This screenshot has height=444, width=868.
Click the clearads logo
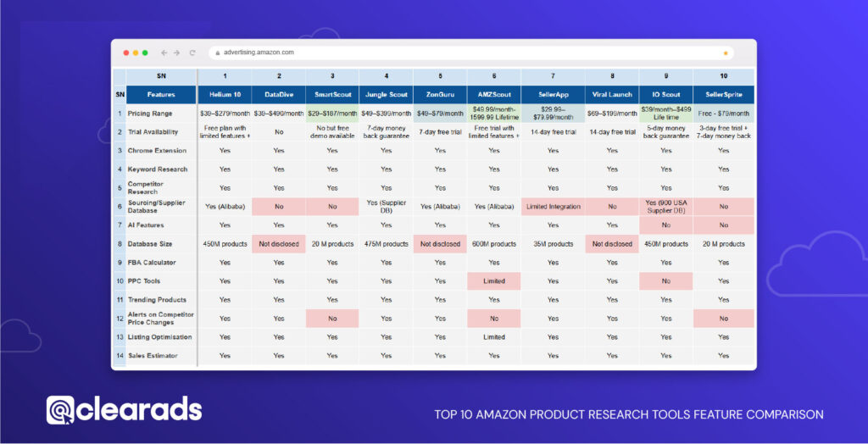[124, 409]
